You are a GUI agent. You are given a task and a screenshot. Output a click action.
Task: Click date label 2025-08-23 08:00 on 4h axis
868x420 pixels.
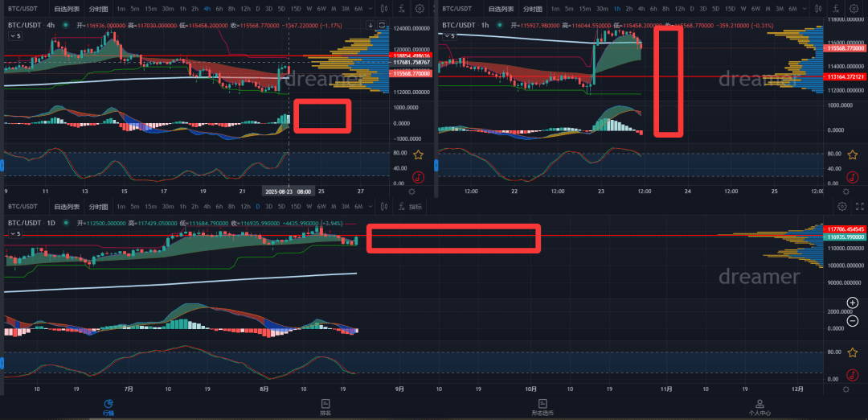click(x=289, y=191)
